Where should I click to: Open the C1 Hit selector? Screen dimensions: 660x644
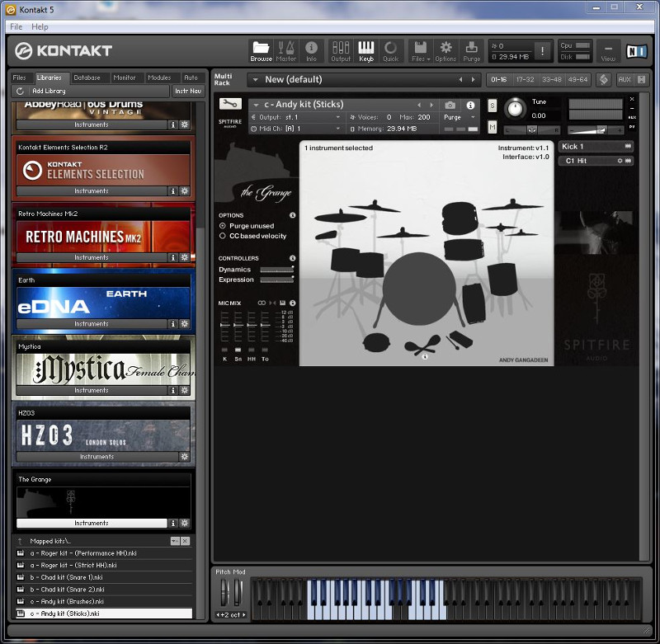[596, 161]
